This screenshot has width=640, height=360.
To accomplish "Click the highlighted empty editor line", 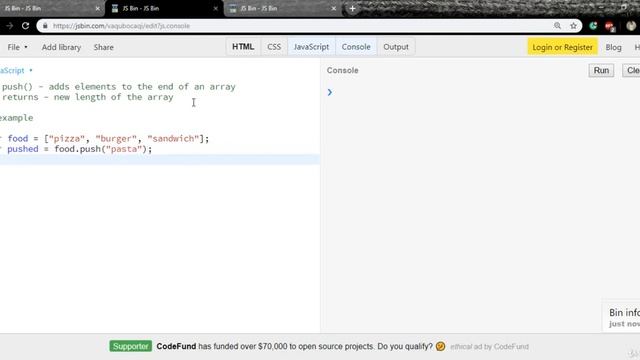I will [160, 159].
